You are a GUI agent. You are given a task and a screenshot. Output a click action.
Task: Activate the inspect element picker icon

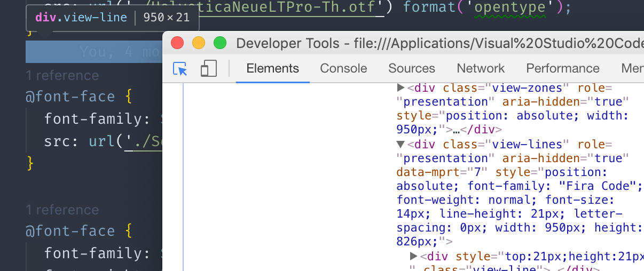(180, 68)
